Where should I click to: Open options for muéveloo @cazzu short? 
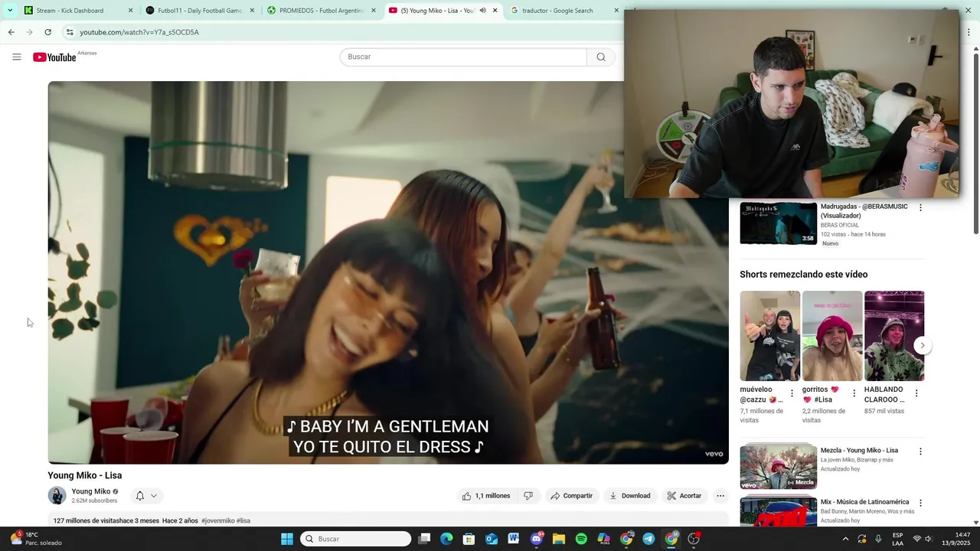[792, 393]
